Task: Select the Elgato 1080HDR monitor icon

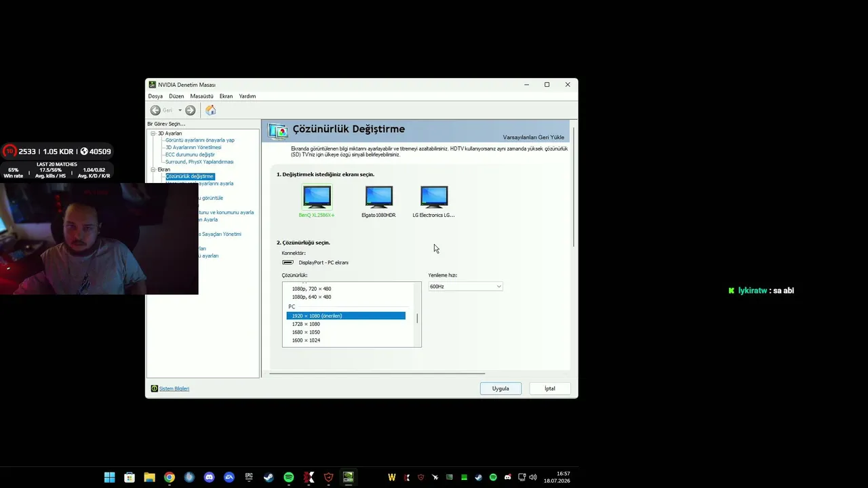Action: tap(378, 197)
